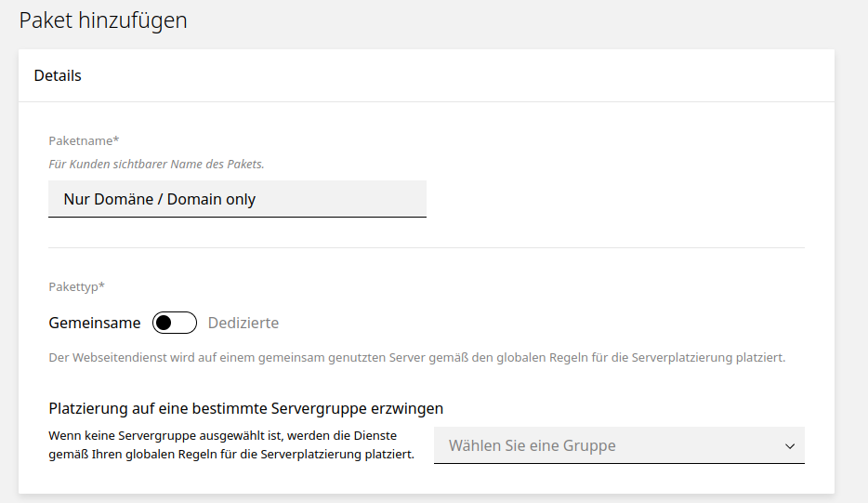This screenshot has height=503, width=868.
Task: Click the "Paket hinzufügen" page title
Action: pyautogui.click(x=103, y=20)
